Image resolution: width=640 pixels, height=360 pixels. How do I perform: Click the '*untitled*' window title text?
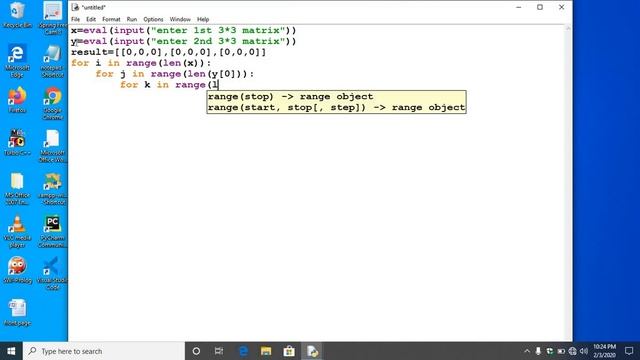click(93, 7)
